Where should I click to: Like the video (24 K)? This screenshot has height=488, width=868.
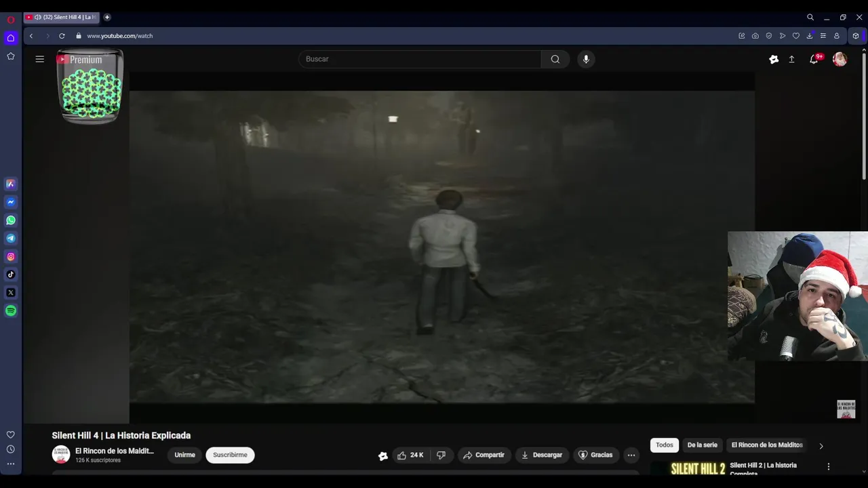410,455
